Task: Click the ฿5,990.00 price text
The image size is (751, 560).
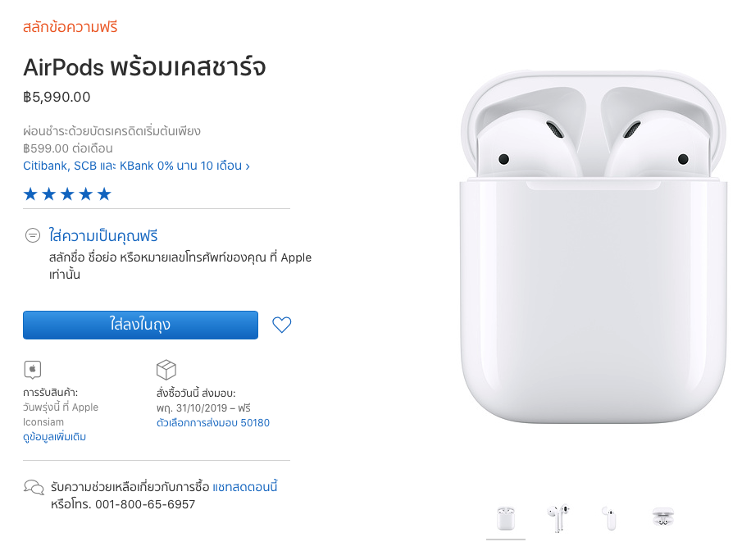Action: click(x=57, y=98)
